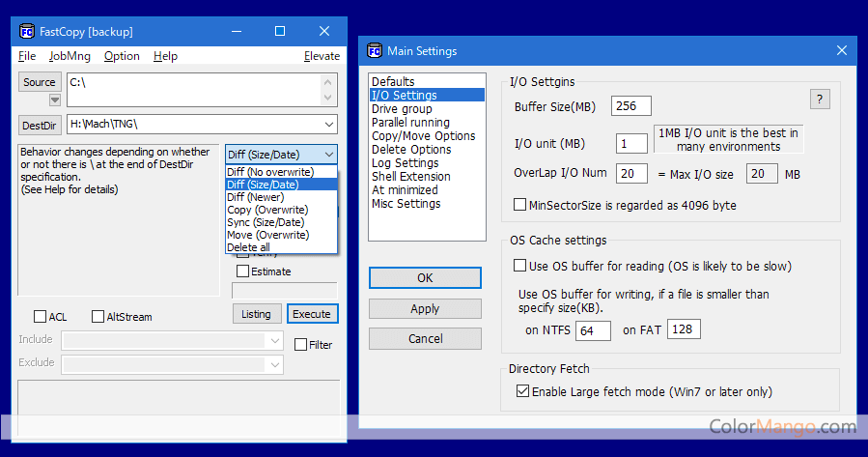The height and width of the screenshot is (457, 868).
Task: Click OK in Main Settings
Action: point(425,278)
